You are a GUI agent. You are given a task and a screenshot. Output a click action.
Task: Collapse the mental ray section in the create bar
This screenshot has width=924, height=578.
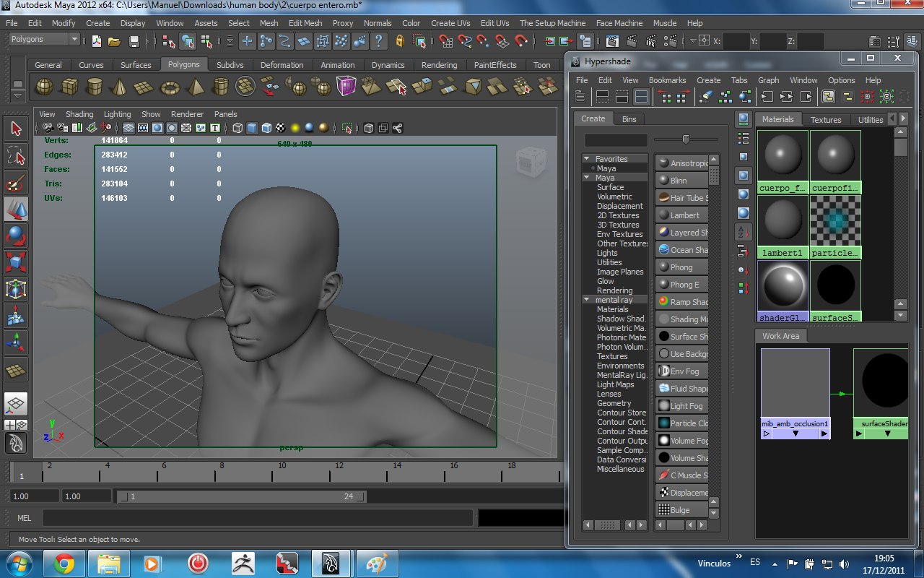click(586, 299)
